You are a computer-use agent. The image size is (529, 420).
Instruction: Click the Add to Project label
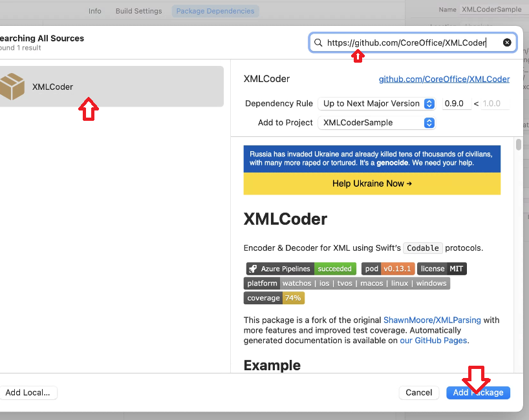point(285,123)
